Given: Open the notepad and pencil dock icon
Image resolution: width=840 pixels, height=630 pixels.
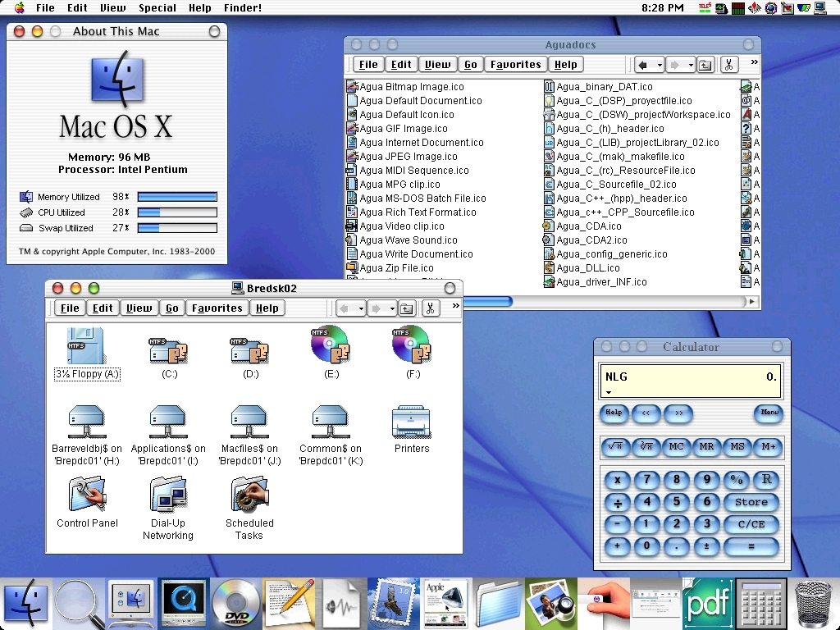Looking at the screenshot, I should (x=288, y=603).
